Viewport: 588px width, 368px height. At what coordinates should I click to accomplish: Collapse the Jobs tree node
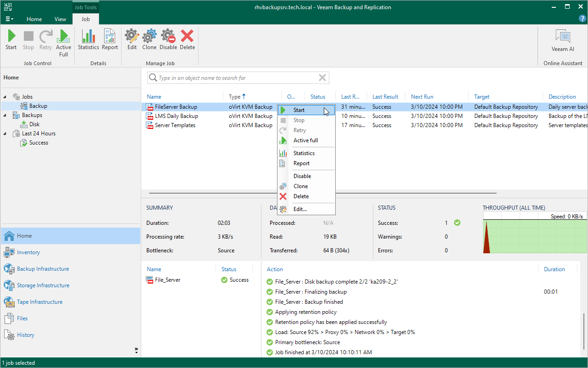click(6, 97)
